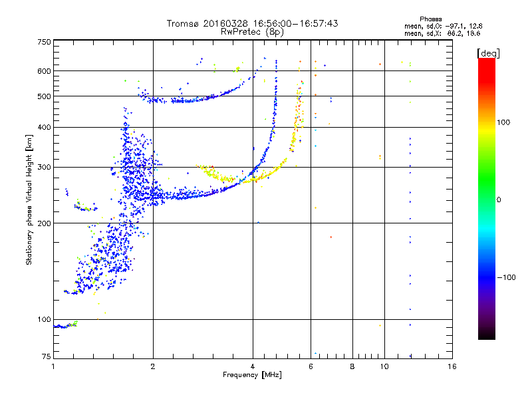The height and width of the screenshot is (399, 532).
Task: Click the blue E-layer trace just below the 100 km line
Action: (65, 325)
